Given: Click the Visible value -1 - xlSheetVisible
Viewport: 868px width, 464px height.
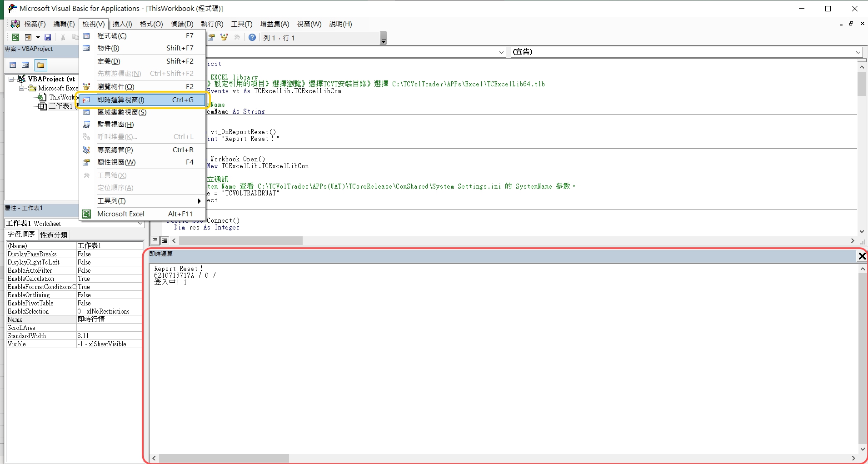Looking at the screenshot, I should pos(109,344).
